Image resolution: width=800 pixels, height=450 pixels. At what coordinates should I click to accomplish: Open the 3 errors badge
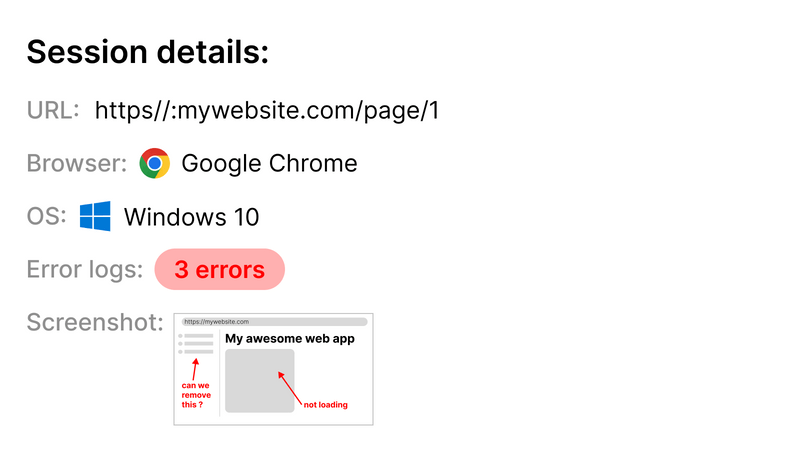click(x=220, y=269)
